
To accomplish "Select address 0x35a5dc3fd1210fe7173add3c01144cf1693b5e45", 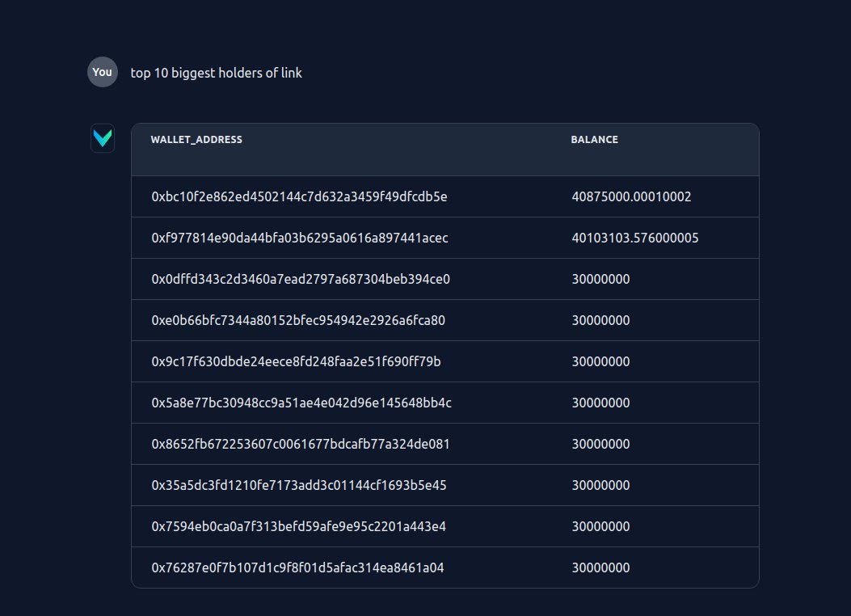I will [299, 485].
